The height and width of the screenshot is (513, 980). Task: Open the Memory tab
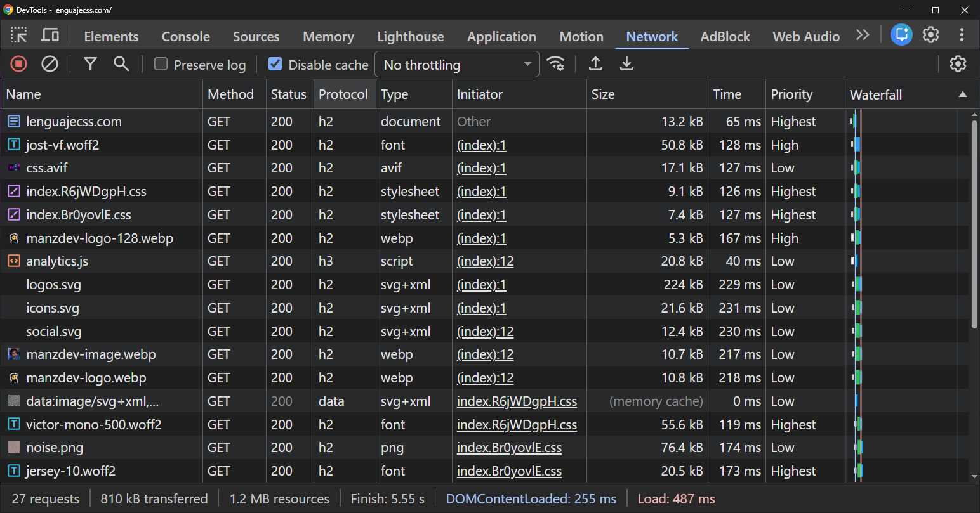328,37
